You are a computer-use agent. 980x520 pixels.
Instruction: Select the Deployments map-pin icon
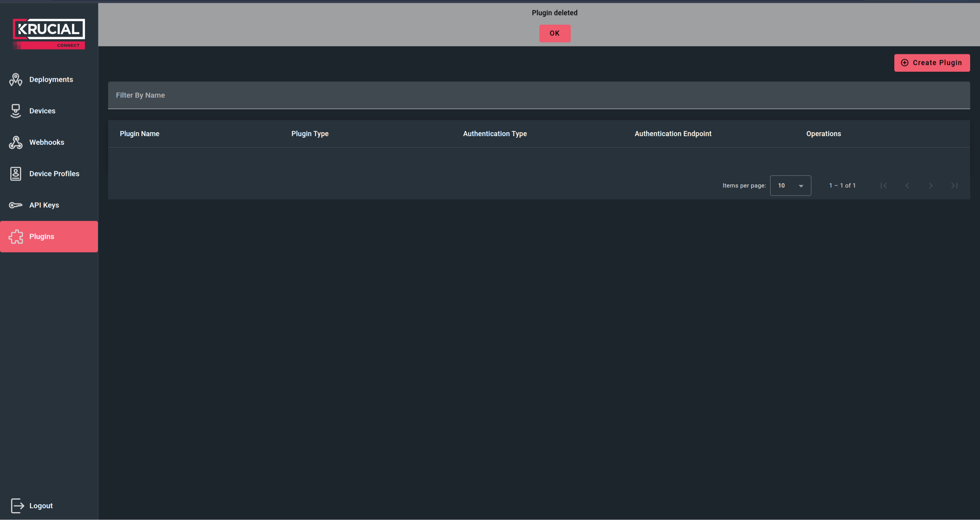coord(15,79)
